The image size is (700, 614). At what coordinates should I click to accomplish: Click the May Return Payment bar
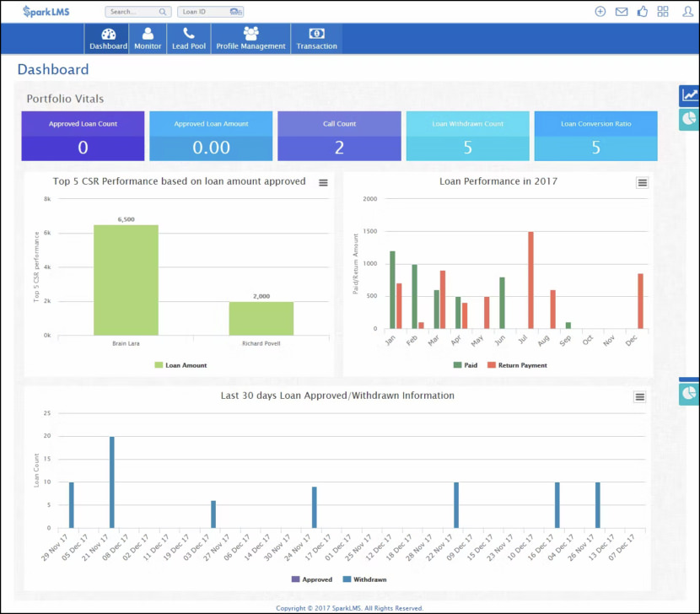tap(487, 313)
